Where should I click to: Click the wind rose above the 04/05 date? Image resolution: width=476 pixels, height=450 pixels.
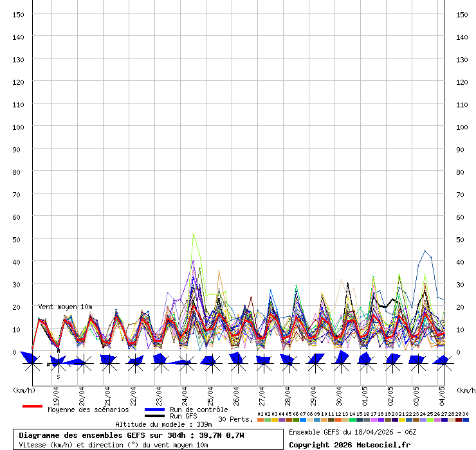441,363
